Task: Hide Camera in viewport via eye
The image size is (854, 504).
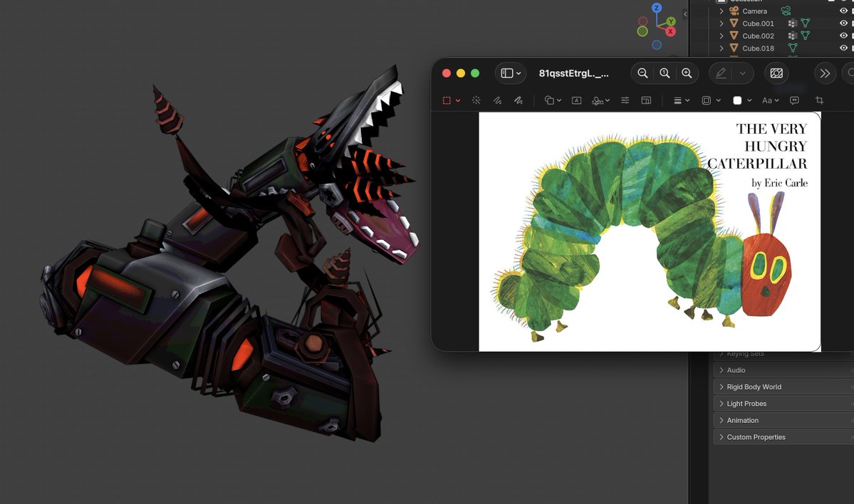Action: click(x=843, y=11)
